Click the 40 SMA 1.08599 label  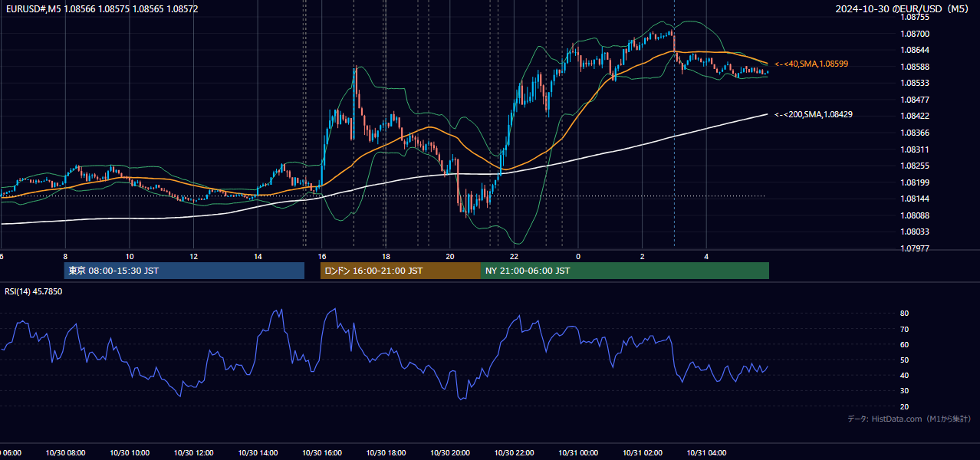pyautogui.click(x=811, y=64)
